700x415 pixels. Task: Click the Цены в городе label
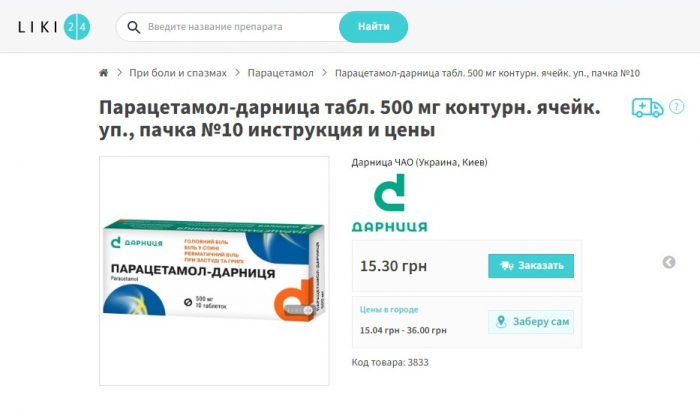click(x=389, y=310)
